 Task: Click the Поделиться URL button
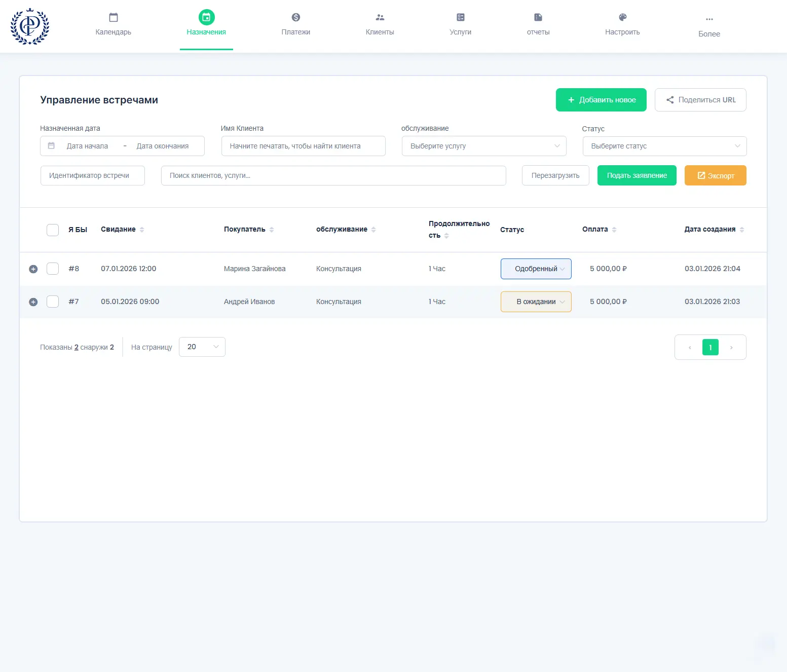click(x=700, y=100)
